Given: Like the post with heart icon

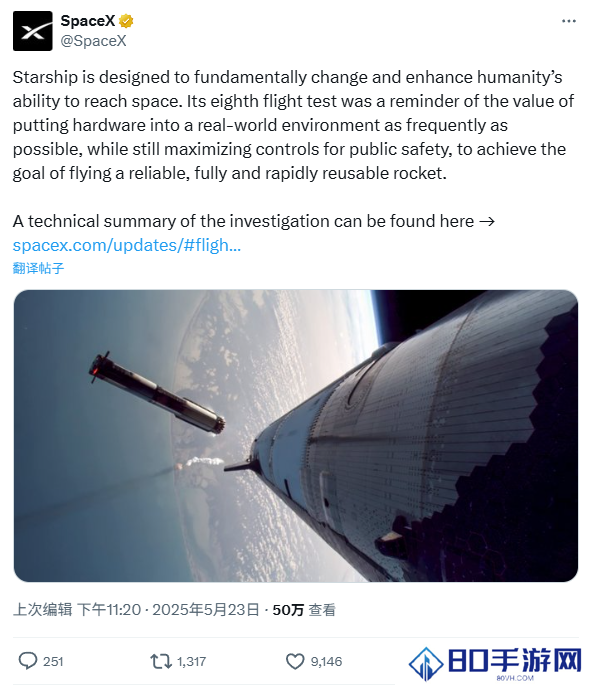Looking at the screenshot, I should [295, 661].
